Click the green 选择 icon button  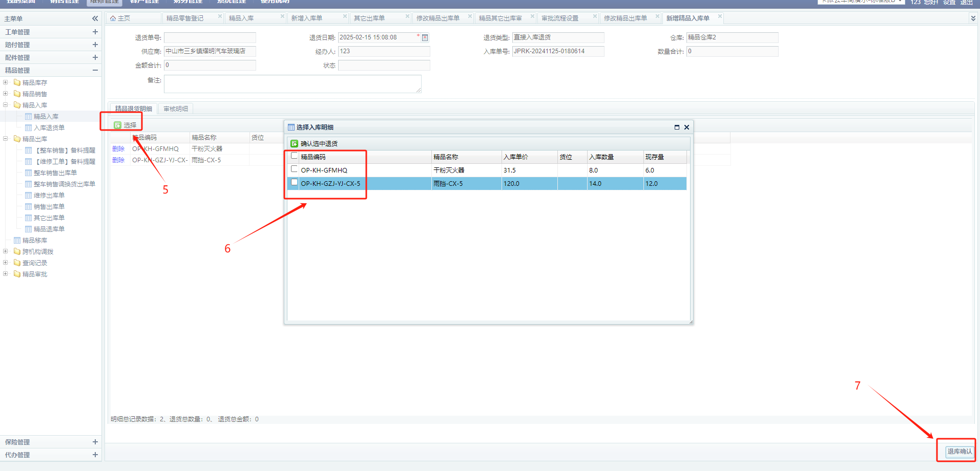(x=118, y=125)
